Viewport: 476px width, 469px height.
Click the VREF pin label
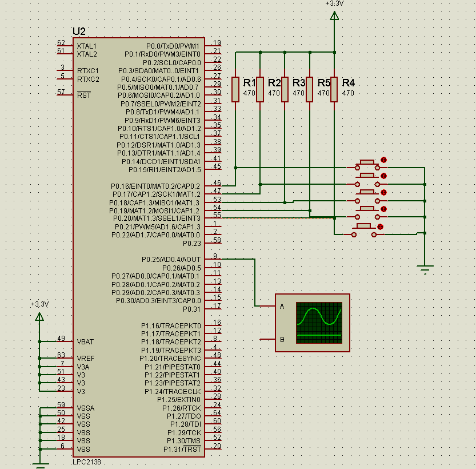point(86,359)
